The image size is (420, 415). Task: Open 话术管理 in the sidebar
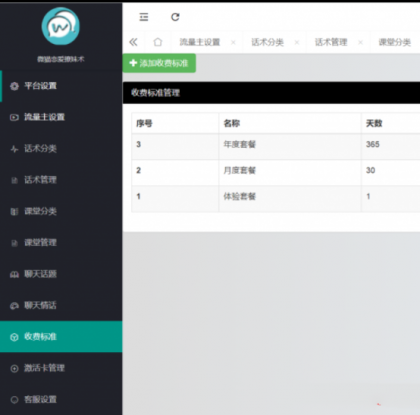click(x=61, y=180)
